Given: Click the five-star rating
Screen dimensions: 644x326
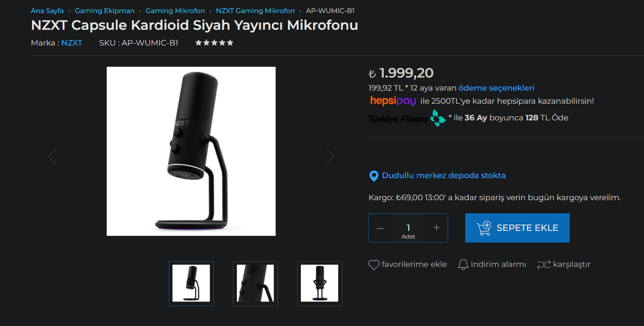Looking at the screenshot, I should [x=214, y=43].
